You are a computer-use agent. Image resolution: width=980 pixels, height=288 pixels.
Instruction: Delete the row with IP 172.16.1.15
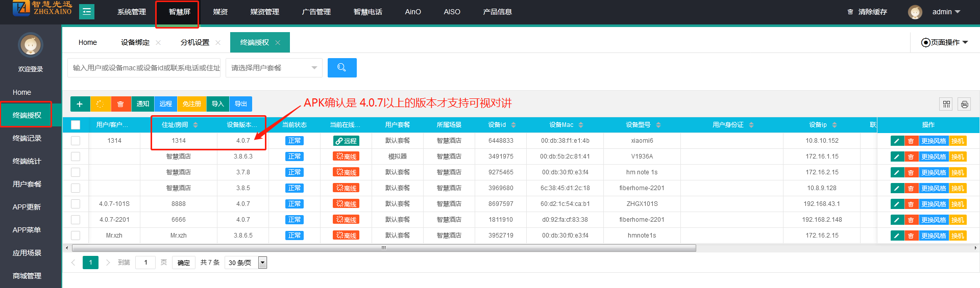[x=911, y=157]
